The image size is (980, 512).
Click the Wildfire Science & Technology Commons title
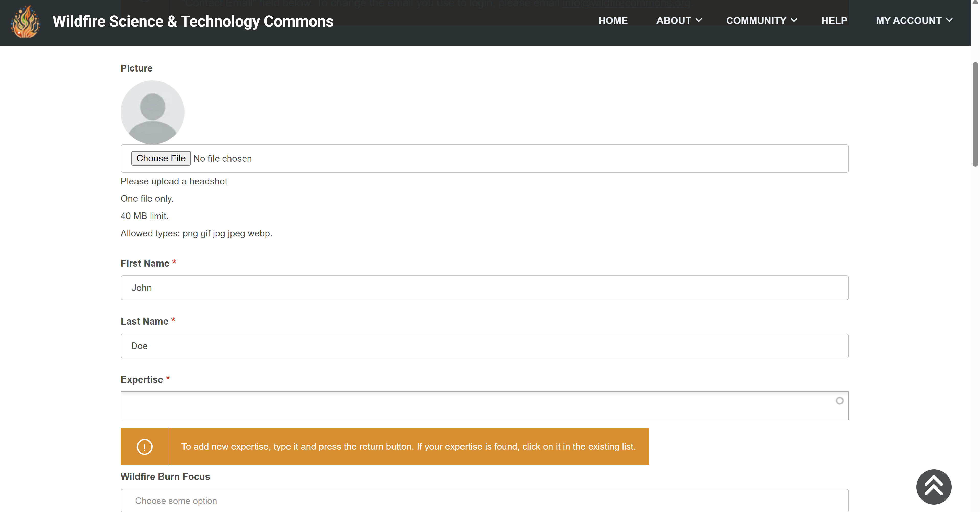coord(193,21)
